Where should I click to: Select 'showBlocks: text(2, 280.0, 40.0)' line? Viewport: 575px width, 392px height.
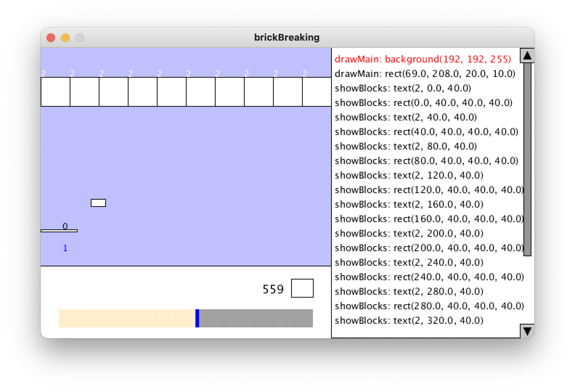409,291
